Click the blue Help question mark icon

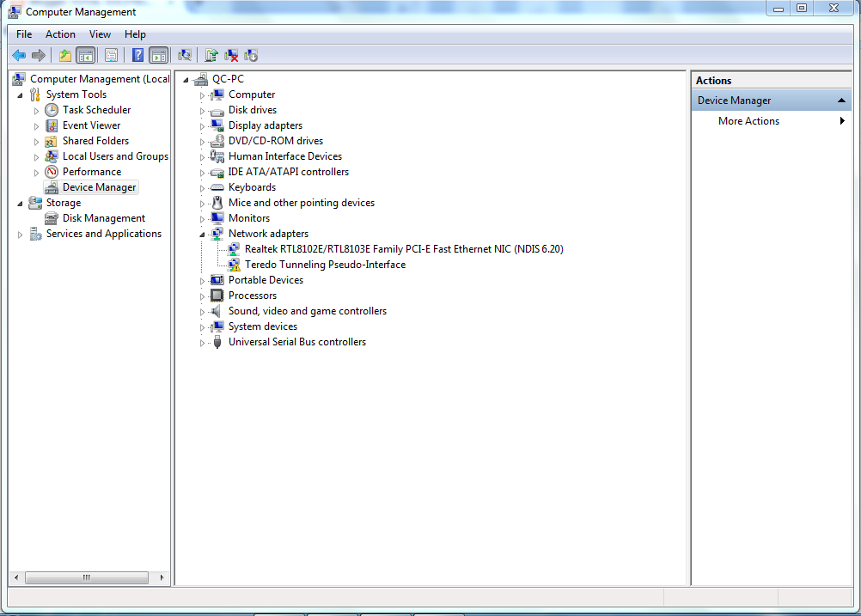[x=137, y=55]
